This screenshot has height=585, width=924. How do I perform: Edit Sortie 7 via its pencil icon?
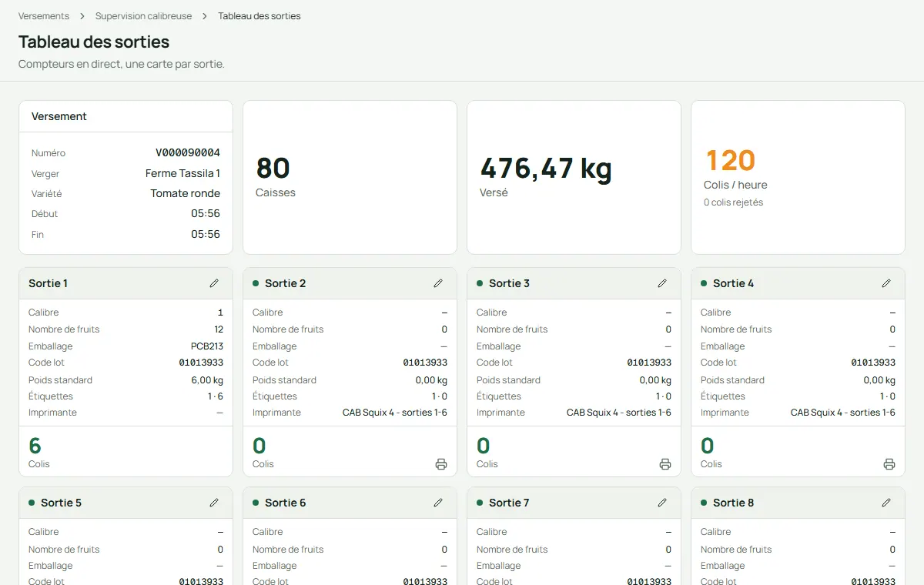[x=662, y=503]
